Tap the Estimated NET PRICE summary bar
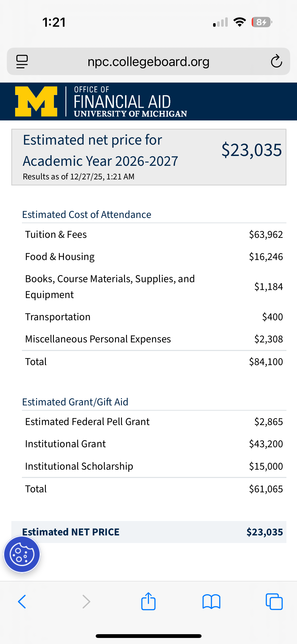This screenshot has width=297, height=644. coord(149,532)
